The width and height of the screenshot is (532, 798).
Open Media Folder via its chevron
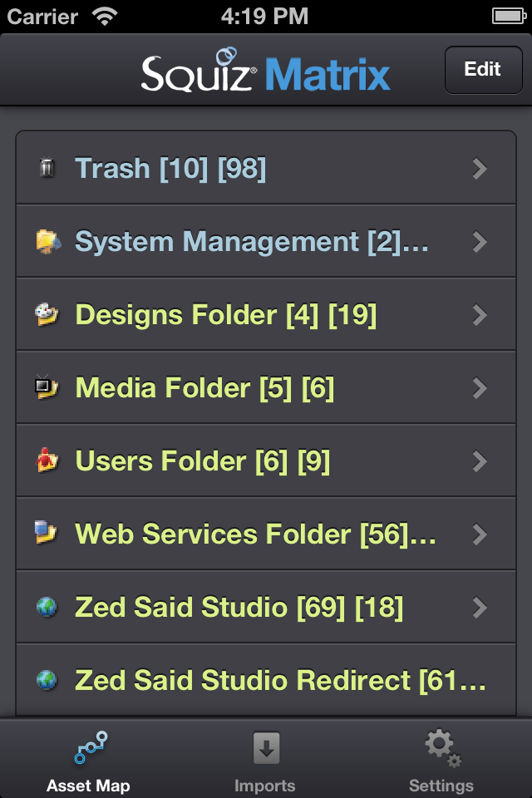(479, 388)
